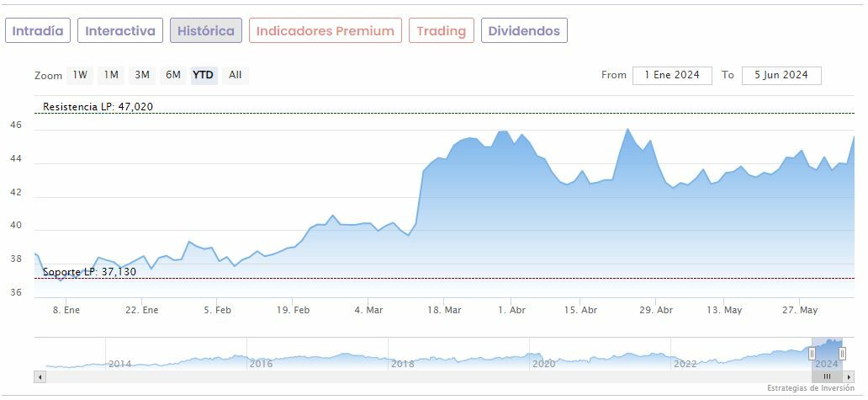
Task: Set zoom range to 1M
Action: coord(111,75)
